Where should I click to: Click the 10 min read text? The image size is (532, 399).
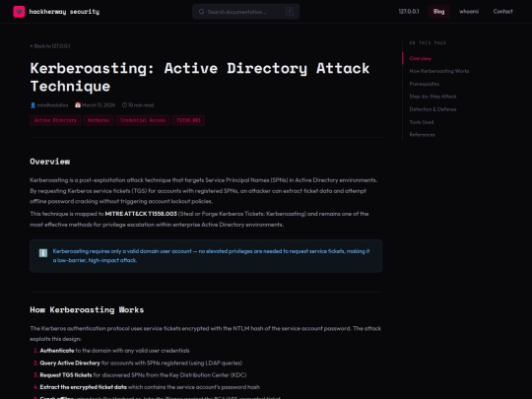point(141,105)
